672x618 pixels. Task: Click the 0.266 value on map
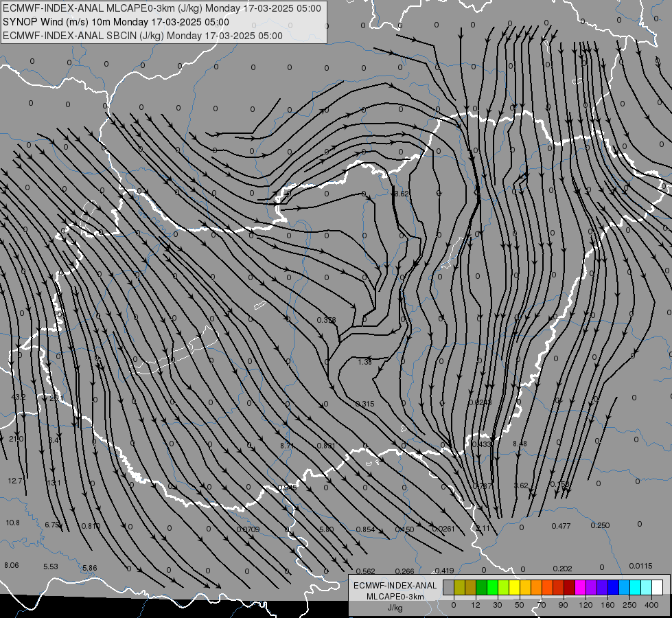[x=404, y=572]
